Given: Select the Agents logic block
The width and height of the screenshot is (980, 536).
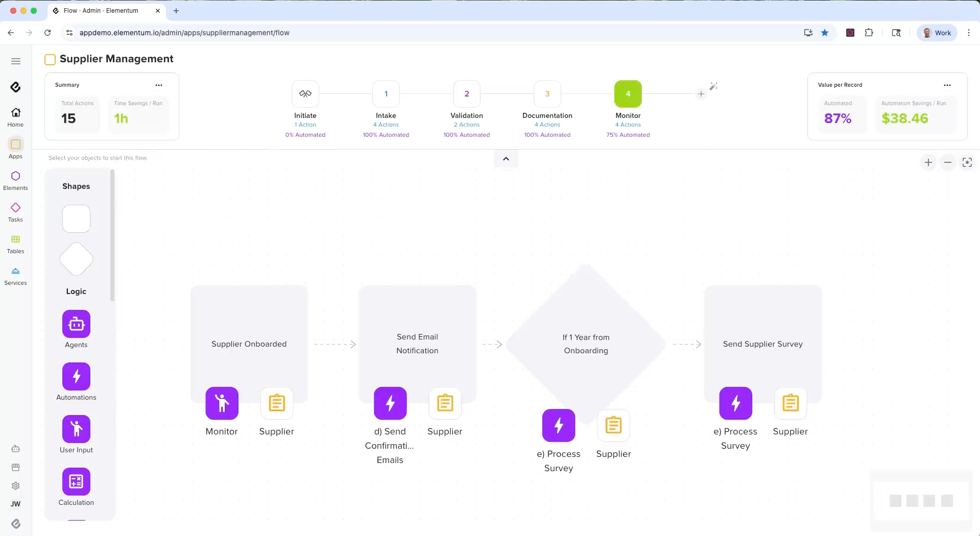Looking at the screenshot, I should pyautogui.click(x=76, y=324).
